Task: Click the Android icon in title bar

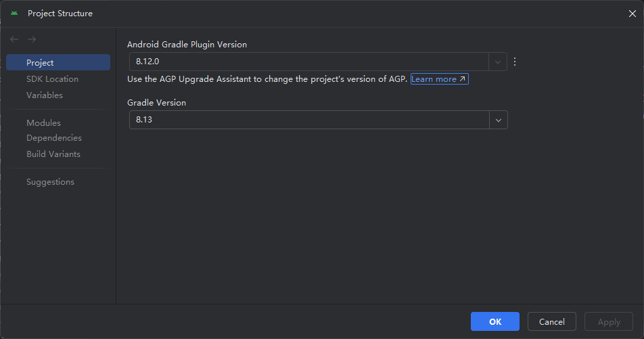Action: click(14, 14)
